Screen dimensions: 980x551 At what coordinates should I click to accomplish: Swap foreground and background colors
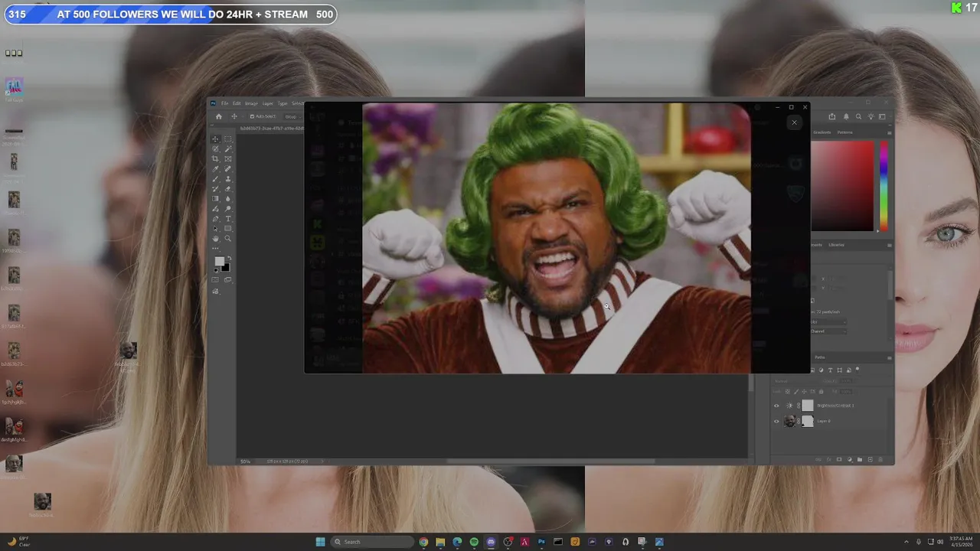(x=230, y=258)
